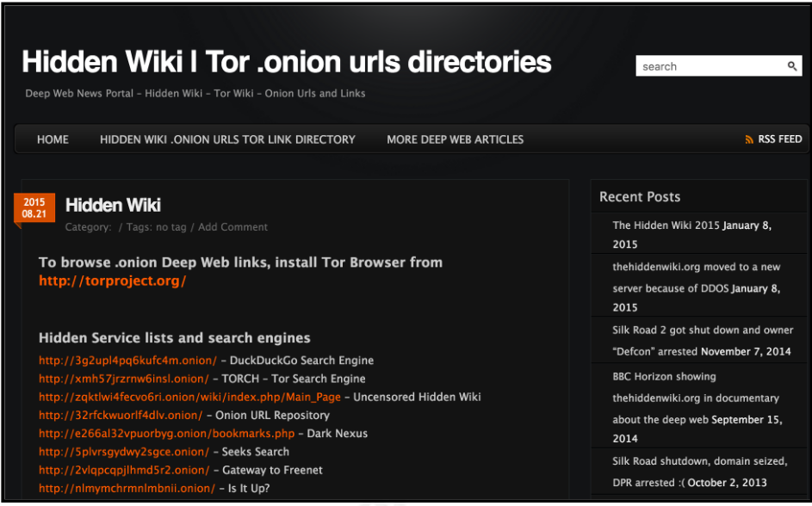This screenshot has height=506, width=812.
Task: Click the orange RSS feed icon
Action: click(x=749, y=139)
